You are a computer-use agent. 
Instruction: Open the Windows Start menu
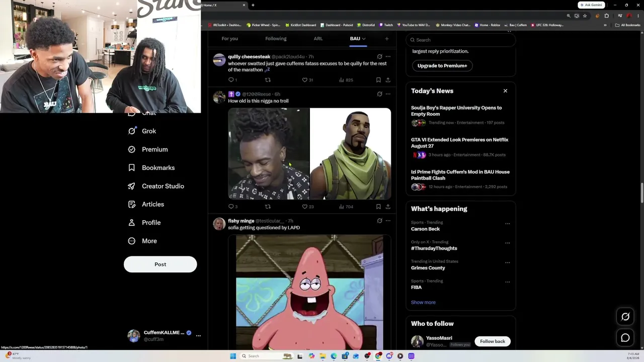pos(233,356)
